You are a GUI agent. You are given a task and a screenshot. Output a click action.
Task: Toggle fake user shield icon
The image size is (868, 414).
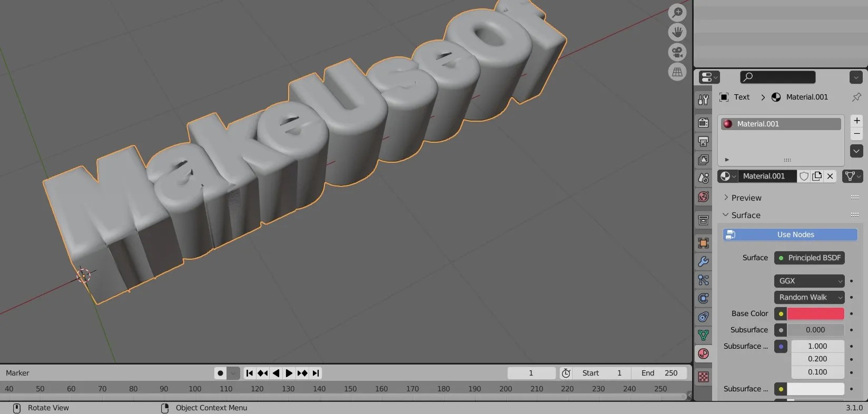click(x=804, y=176)
